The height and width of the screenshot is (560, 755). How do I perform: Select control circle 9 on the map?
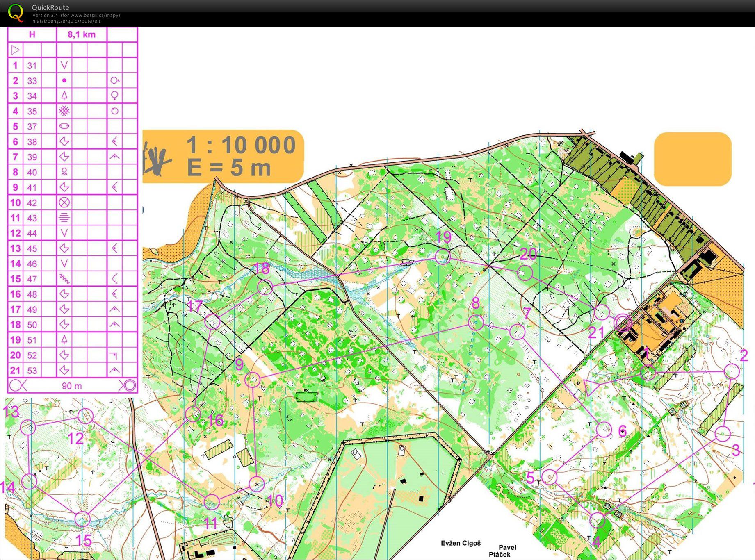[253, 380]
